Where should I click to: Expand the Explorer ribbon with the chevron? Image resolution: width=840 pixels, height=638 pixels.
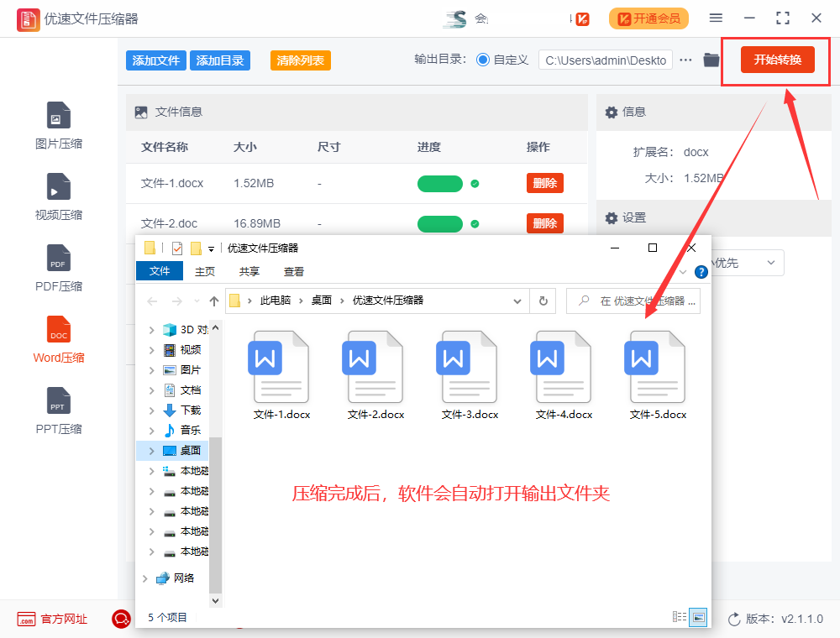pyautogui.click(x=683, y=272)
